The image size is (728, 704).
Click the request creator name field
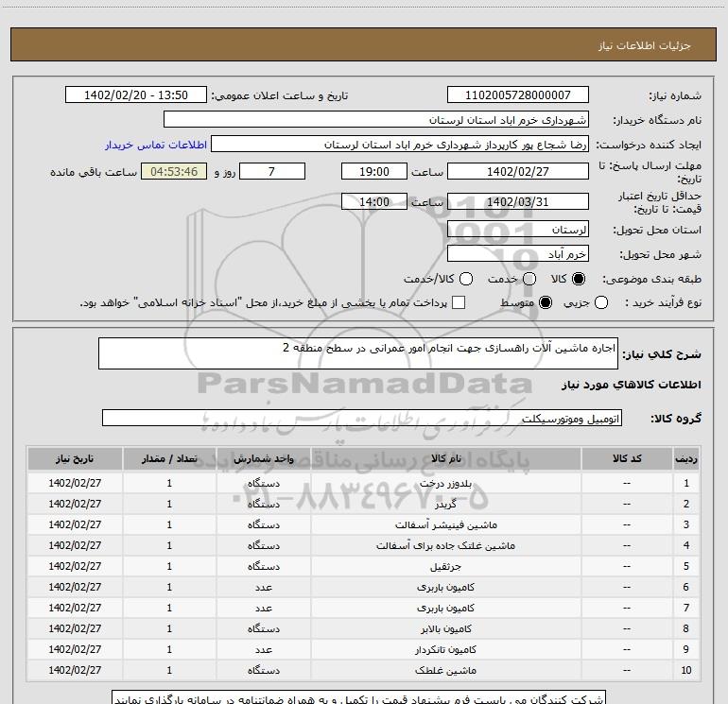click(400, 144)
